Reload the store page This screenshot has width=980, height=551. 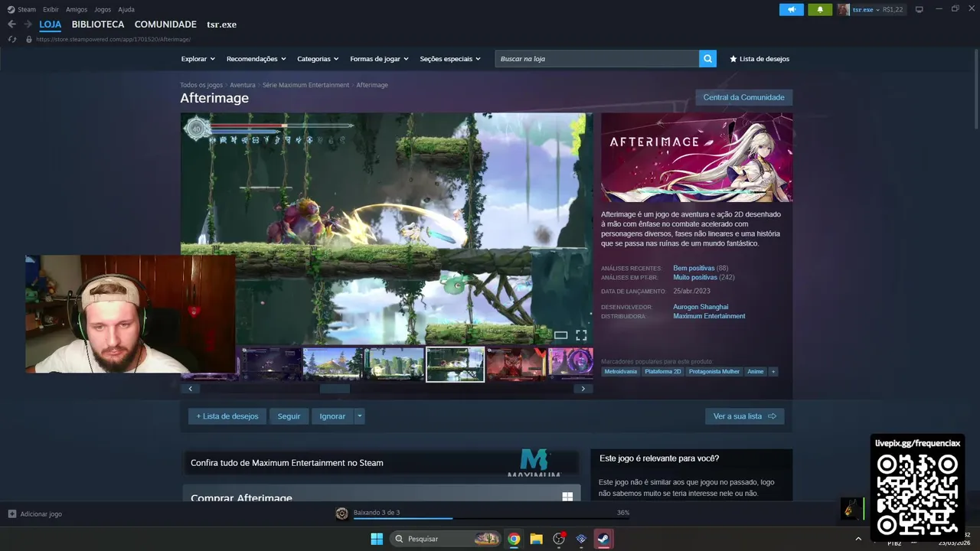pos(11,39)
